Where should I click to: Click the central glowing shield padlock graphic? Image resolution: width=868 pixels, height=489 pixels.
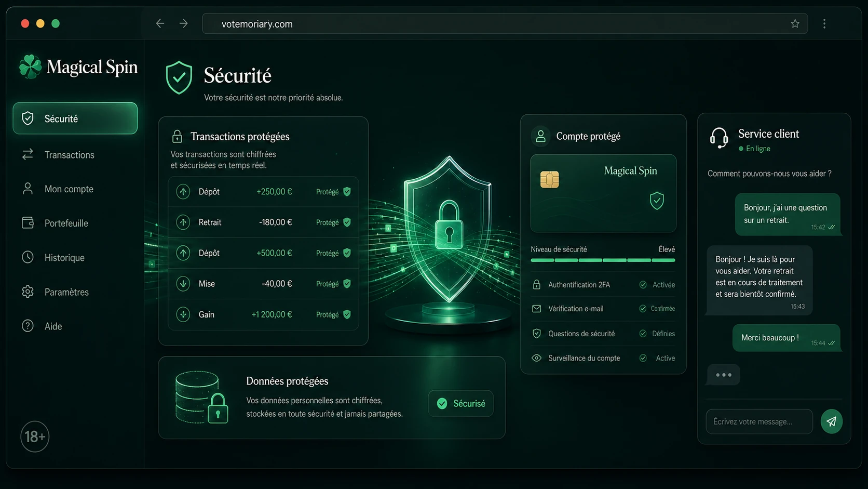click(x=449, y=229)
